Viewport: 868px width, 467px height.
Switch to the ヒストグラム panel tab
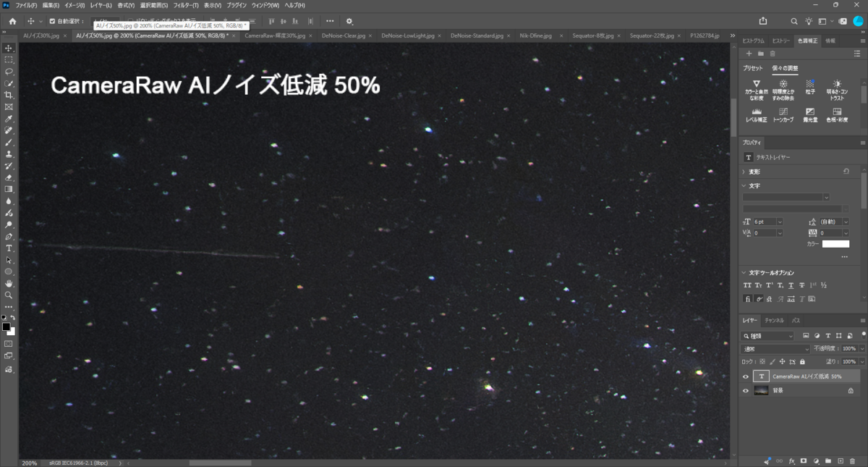tap(754, 41)
